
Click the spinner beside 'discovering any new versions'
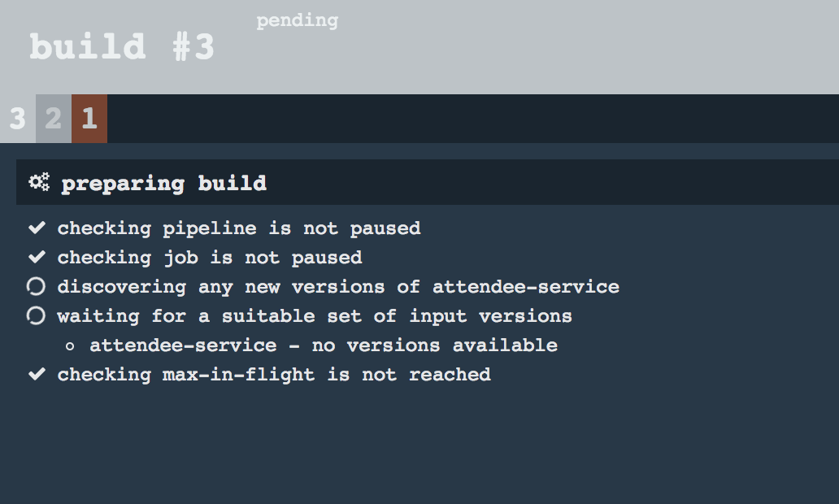[x=36, y=286]
